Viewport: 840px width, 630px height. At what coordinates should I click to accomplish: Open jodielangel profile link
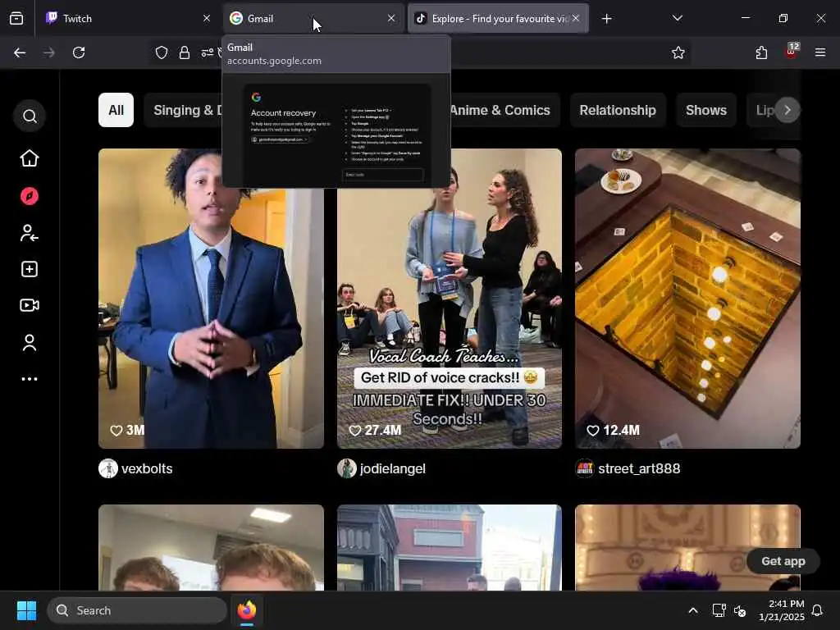393,468
